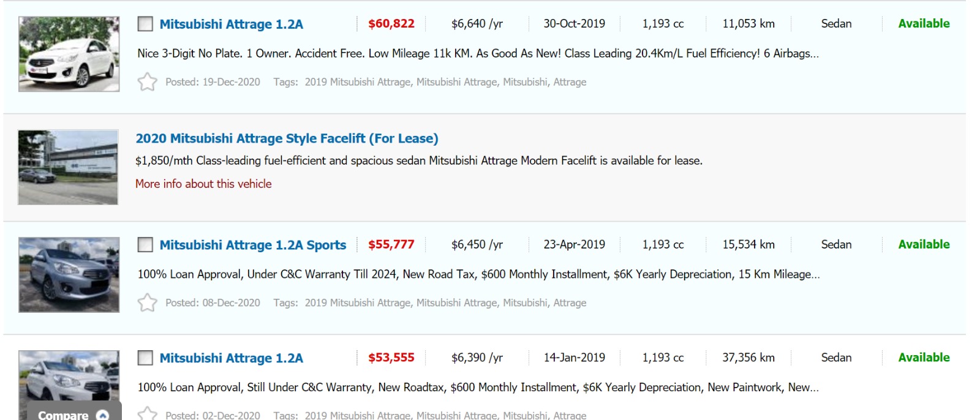Click the $53,555 price
The height and width of the screenshot is (420, 980).
[391, 358]
